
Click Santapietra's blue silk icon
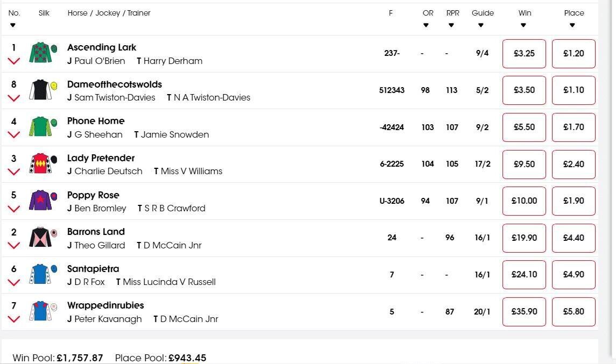click(43, 274)
